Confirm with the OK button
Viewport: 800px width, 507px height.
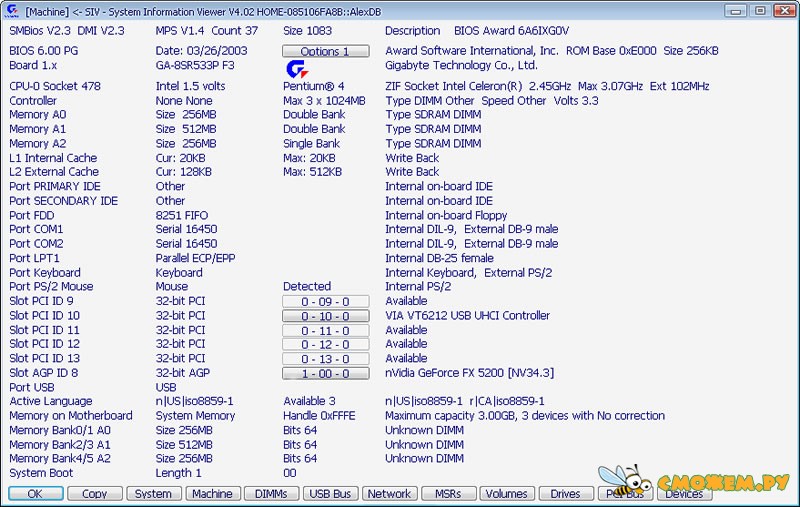click(36, 494)
